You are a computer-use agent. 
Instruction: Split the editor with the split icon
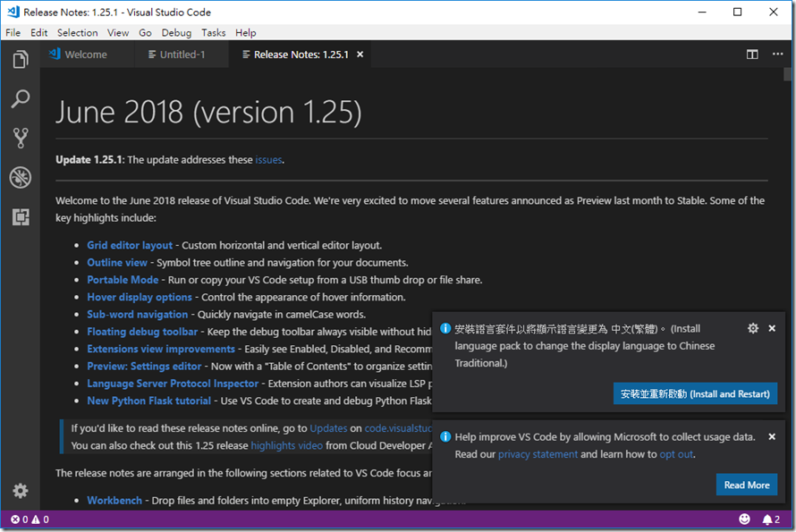coord(752,55)
